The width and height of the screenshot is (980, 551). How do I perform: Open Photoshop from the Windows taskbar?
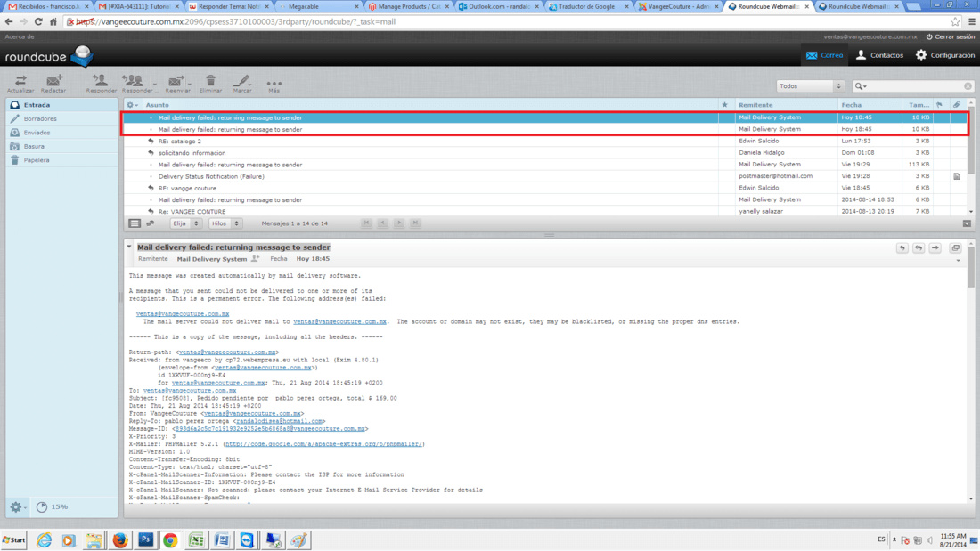(145, 539)
